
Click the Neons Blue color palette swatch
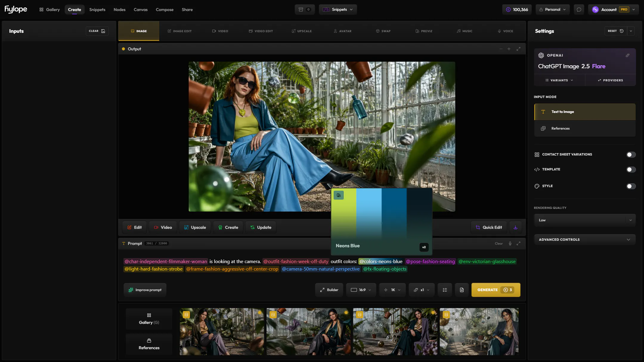tap(382, 221)
